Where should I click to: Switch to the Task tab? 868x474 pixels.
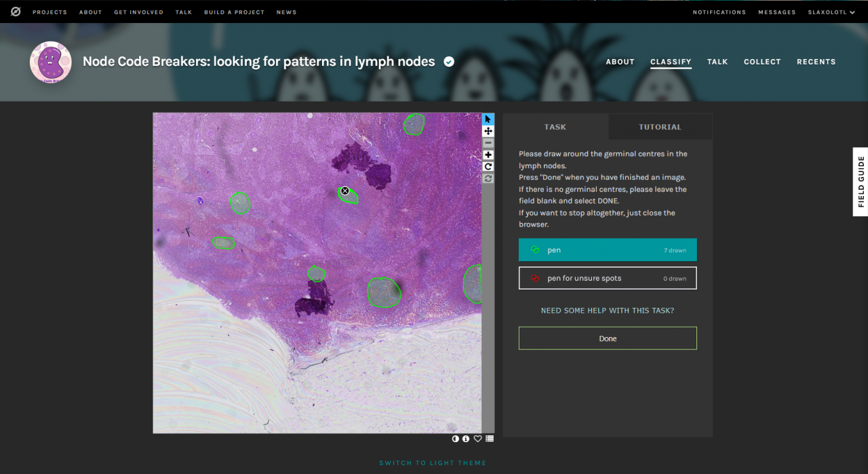coord(555,127)
